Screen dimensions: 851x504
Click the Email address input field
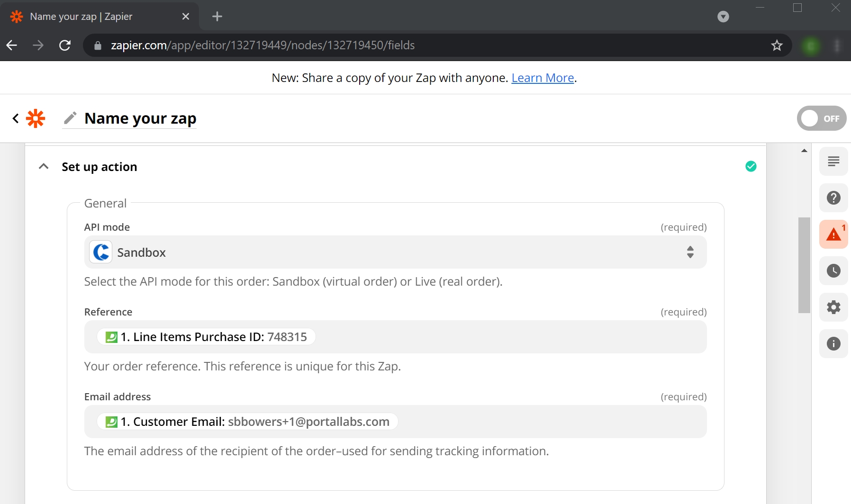[395, 422]
